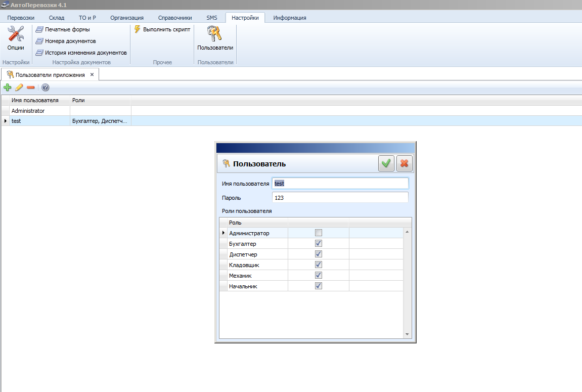Switch to the Справочники ribbon tab
This screenshot has width=582, height=392.
(x=174, y=18)
